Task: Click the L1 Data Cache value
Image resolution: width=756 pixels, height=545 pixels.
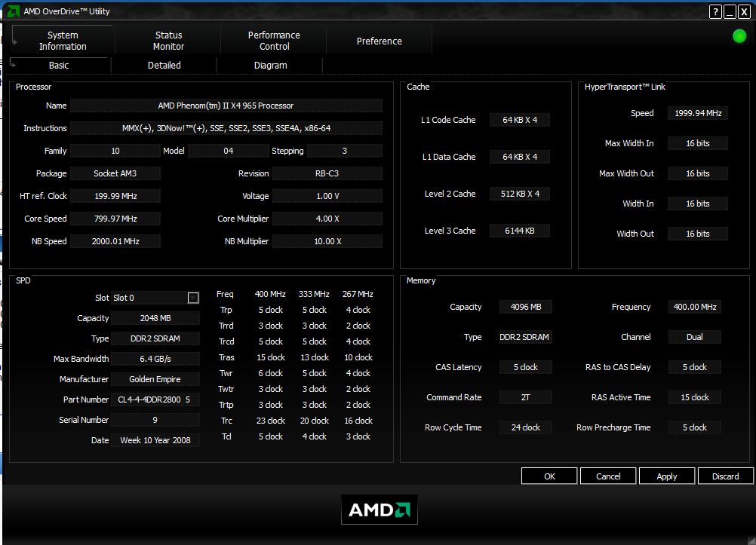Action: pos(520,157)
